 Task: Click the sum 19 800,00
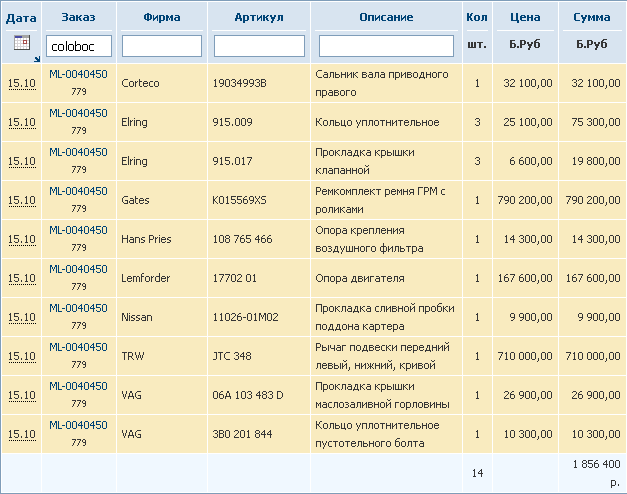(x=596, y=161)
